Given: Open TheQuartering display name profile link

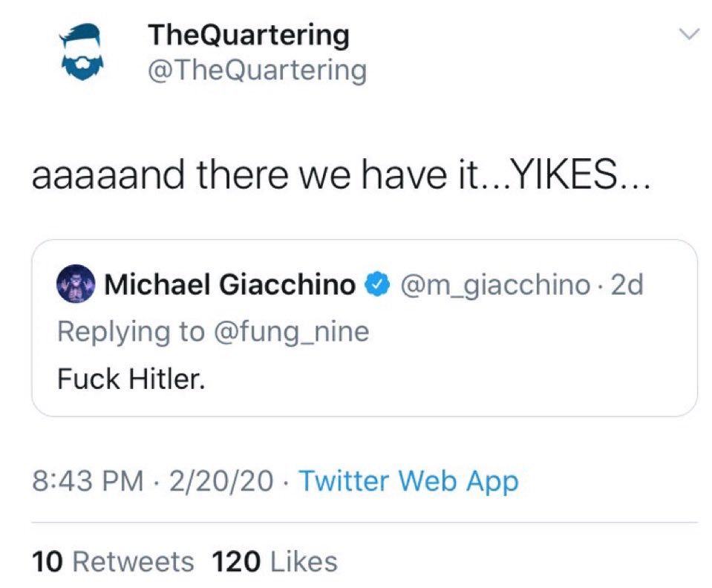Looking at the screenshot, I should (249, 34).
